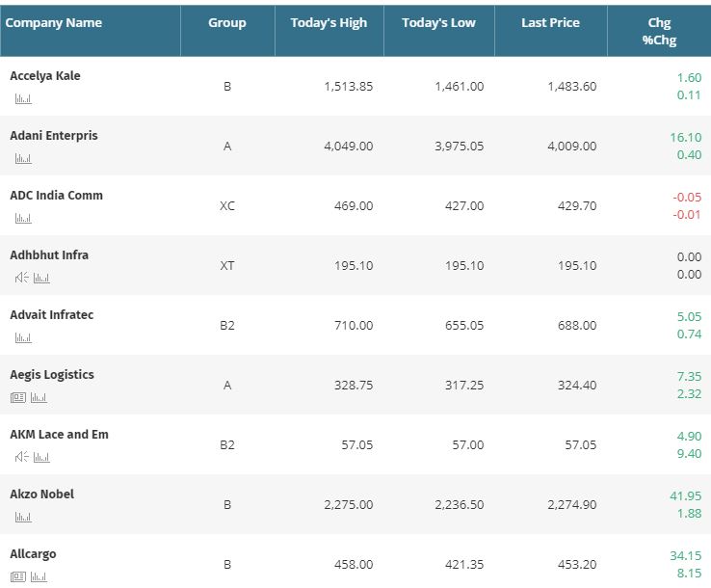The height and width of the screenshot is (588, 711).
Task: Select the Advait Infratec company name
Action: [x=51, y=315]
